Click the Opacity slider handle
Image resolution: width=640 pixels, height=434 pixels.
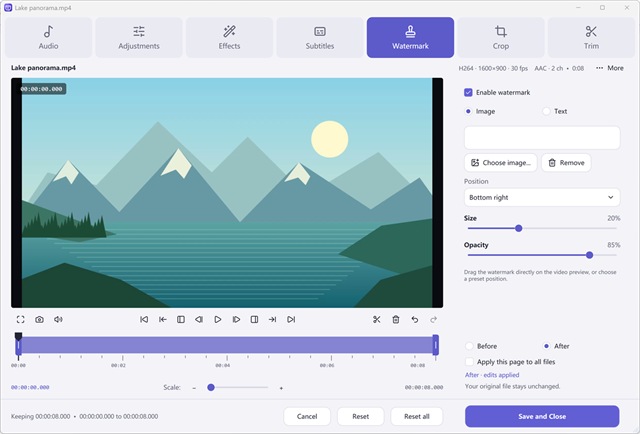(x=589, y=255)
